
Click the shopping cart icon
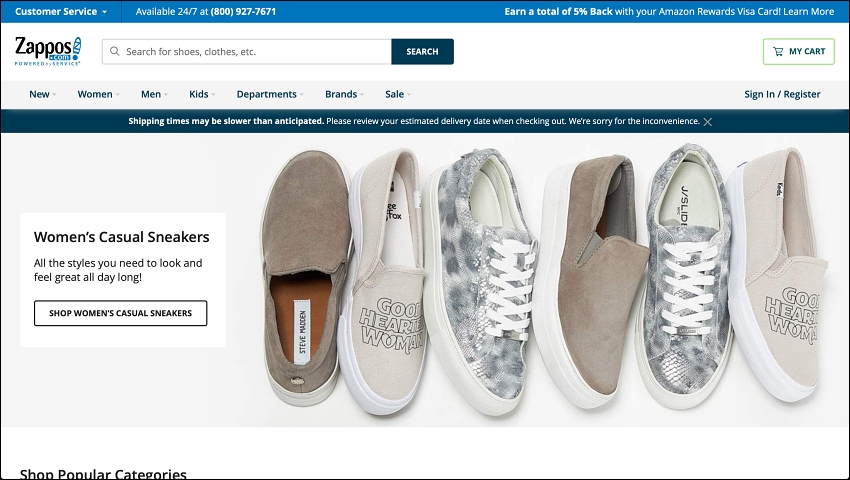click(778, 52)
